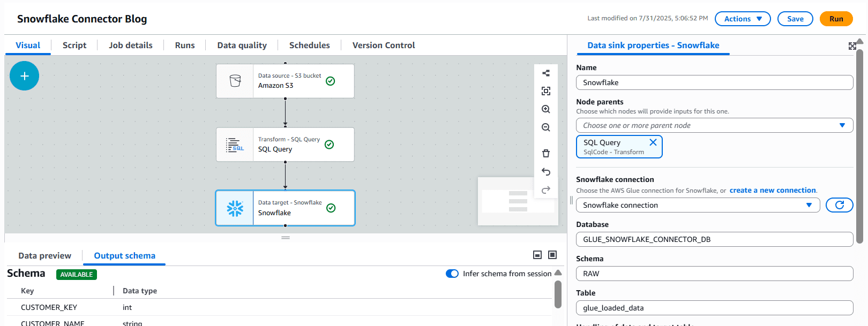This screenshot has height=326, width=868.
Task: Open the Data preview tab
Action: pos(44,256)
